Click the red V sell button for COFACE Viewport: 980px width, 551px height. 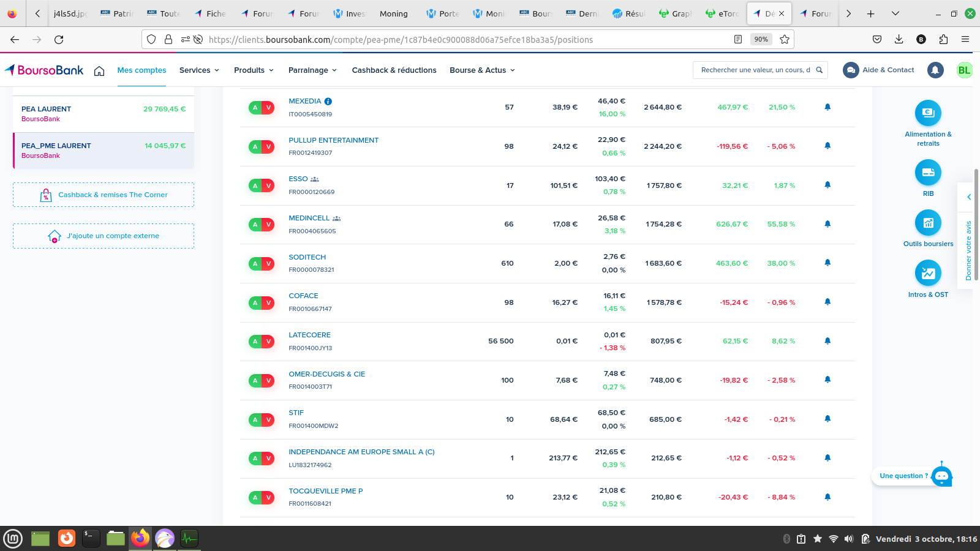click(x=268, y=302)
